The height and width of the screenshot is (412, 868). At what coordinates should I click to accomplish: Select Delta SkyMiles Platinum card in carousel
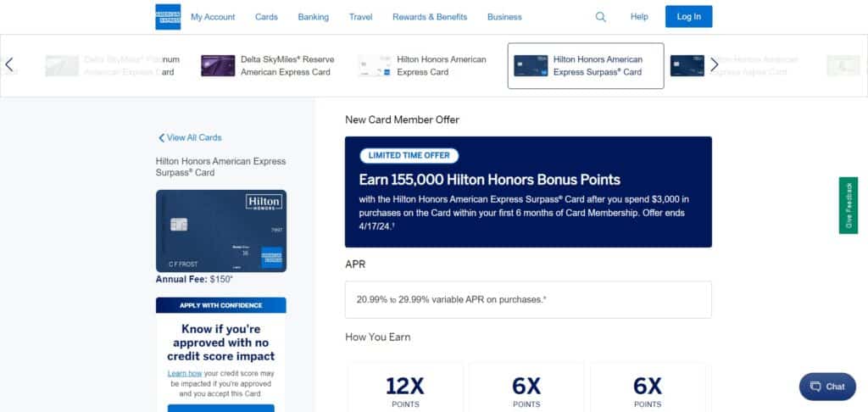pyautogui.click(x=113, y=65)
